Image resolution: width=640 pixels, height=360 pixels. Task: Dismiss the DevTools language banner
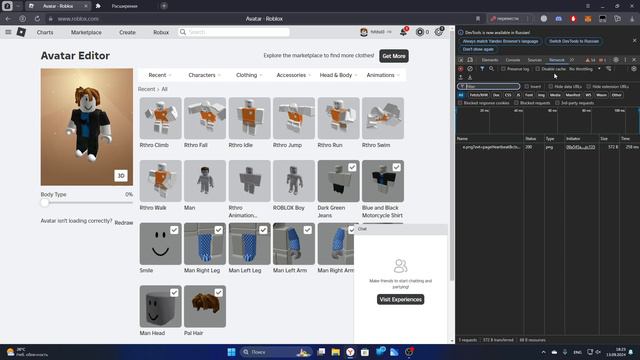click(634, 41)
